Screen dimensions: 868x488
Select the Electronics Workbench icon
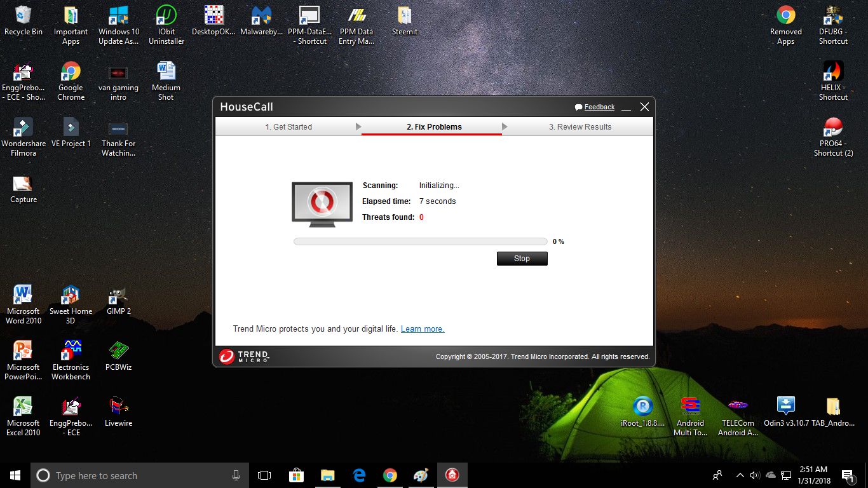tap(71, 361)
